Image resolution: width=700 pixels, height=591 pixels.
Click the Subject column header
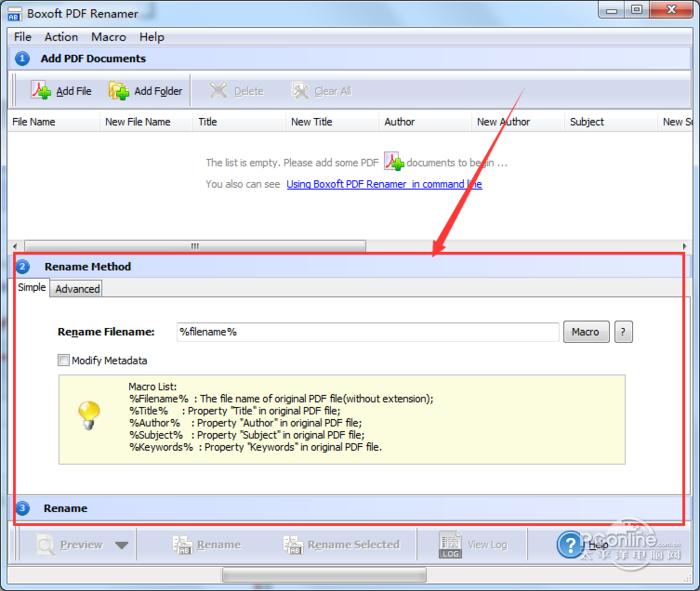tap(611, 122)
